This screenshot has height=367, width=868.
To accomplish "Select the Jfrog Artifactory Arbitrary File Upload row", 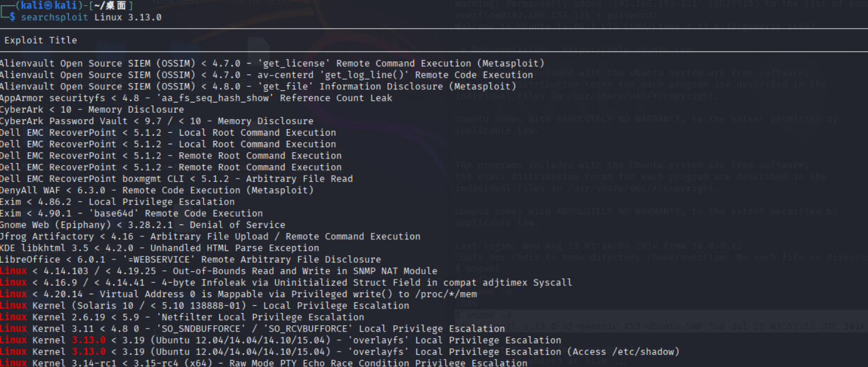I will pos(210,236).
